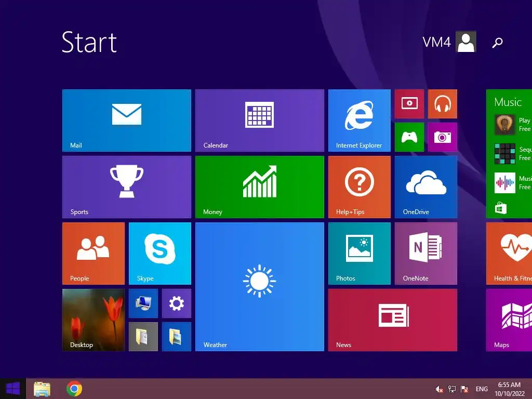
Task: Open the OneNote tile
Action: tap(426, 254)
